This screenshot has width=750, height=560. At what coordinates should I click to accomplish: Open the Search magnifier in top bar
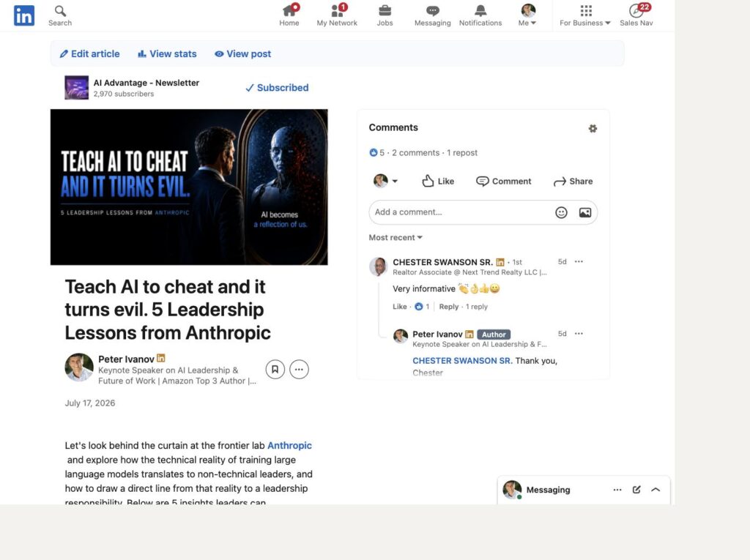(60, 15)
